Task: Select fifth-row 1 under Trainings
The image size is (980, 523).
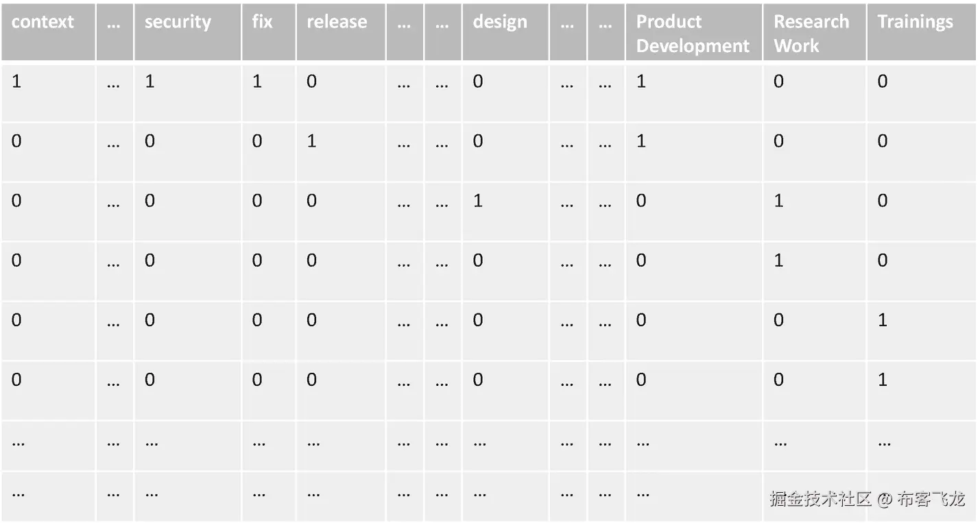Action: (883, 320)
